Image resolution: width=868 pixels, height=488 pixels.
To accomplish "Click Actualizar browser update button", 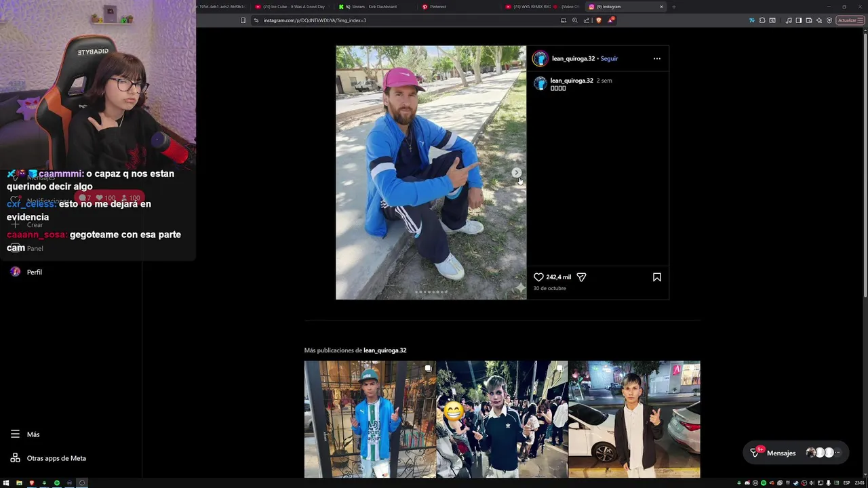I will coord(850,20).
